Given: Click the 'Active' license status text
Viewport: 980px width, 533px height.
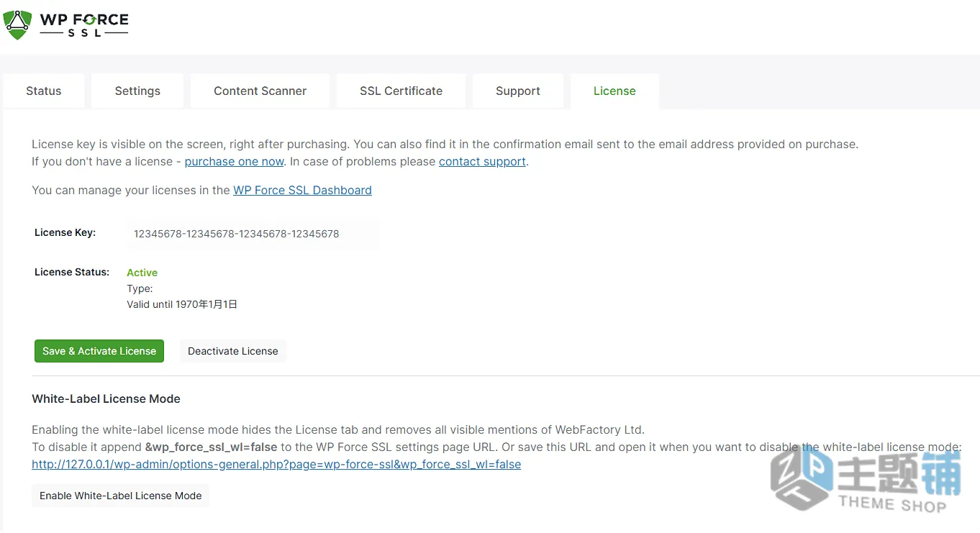Looking at the screenshot, I should coord(142,273).
